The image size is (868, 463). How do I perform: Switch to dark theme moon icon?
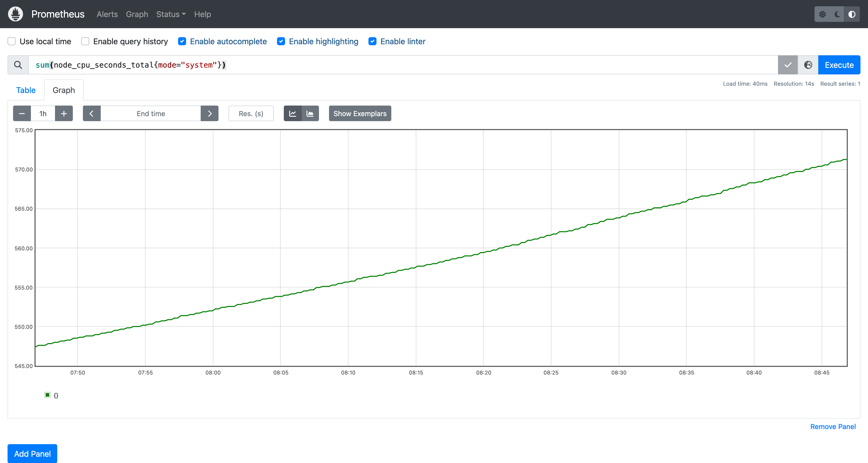click(837, 14)
